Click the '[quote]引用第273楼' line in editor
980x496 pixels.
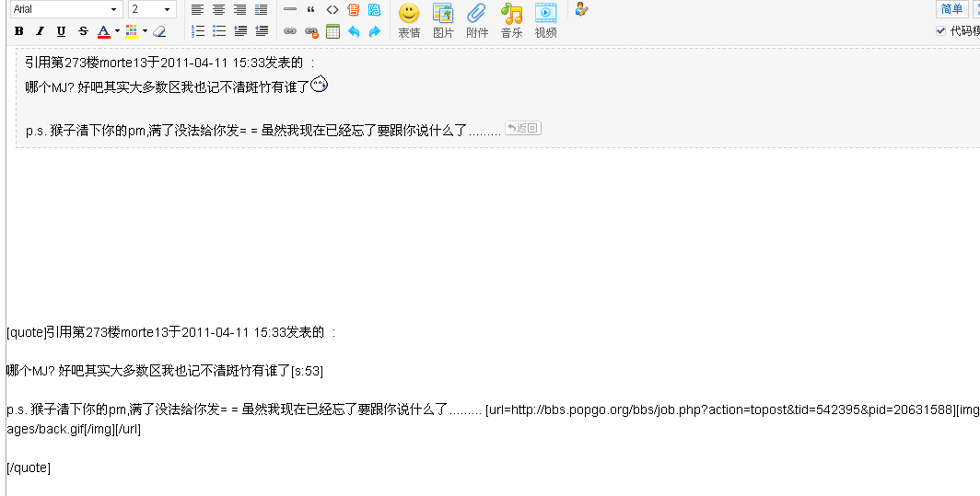[x=171, y=332]
